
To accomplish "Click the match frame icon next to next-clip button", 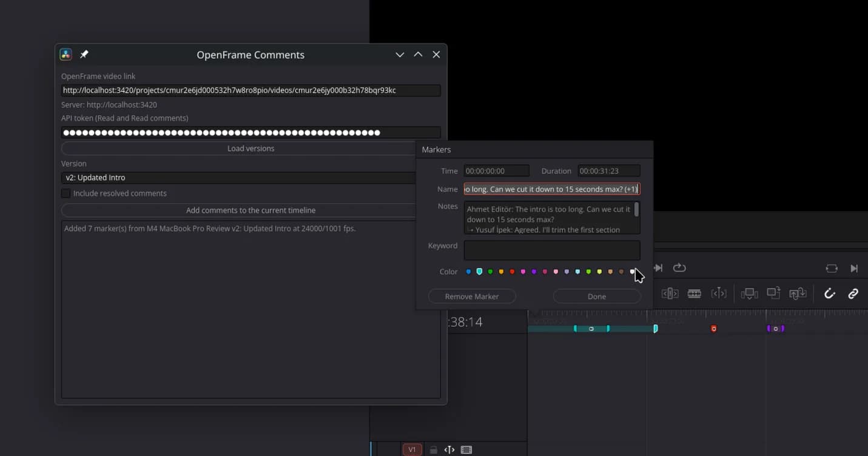I will point(832,268).
